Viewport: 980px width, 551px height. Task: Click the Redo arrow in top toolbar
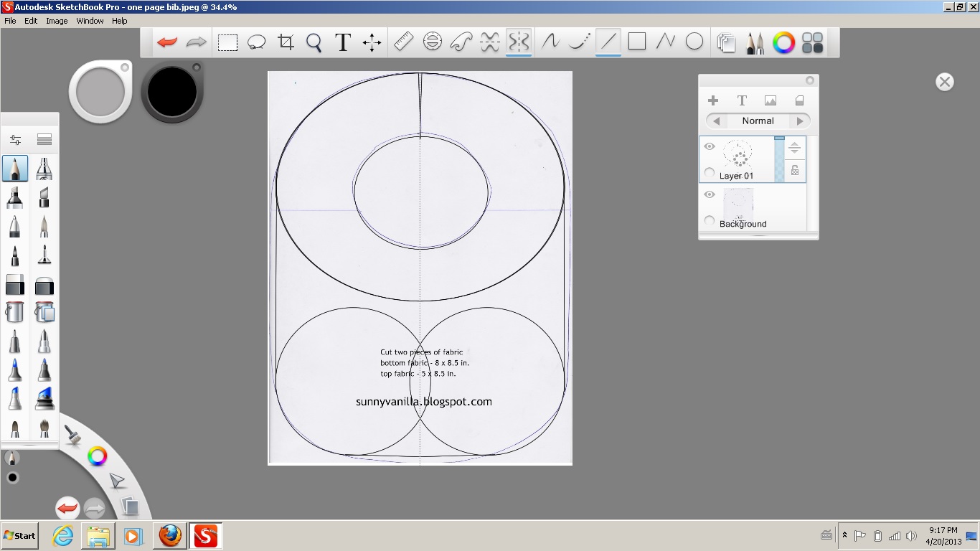pos(196,42)
